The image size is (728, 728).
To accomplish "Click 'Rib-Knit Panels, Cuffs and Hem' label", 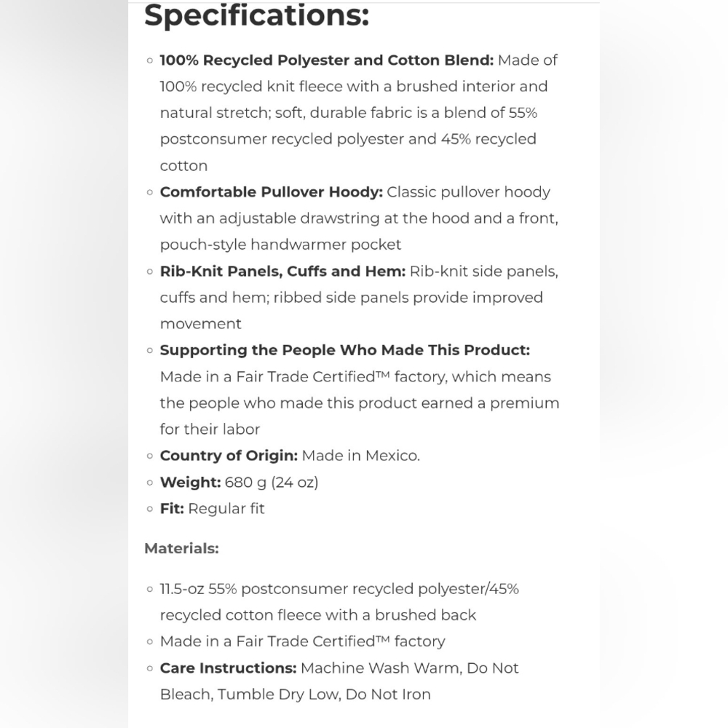I will pyautogui.click(x=282, y=271).
